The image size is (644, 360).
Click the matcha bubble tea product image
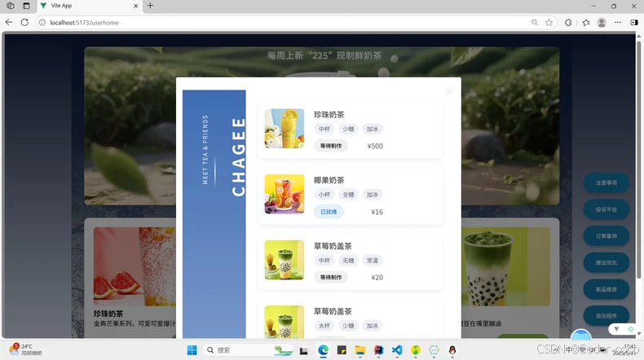[x=505, y=266]
